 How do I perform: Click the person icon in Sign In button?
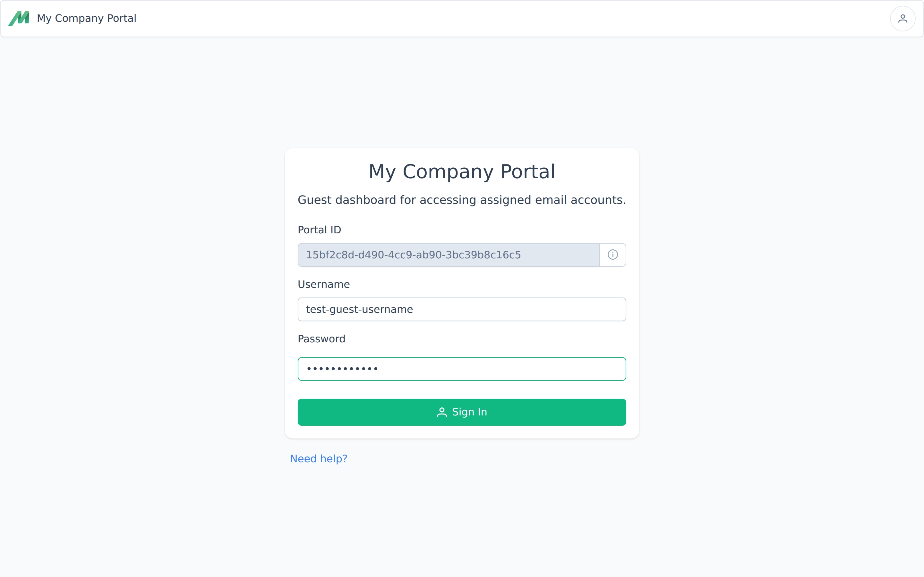click(441, 412)
